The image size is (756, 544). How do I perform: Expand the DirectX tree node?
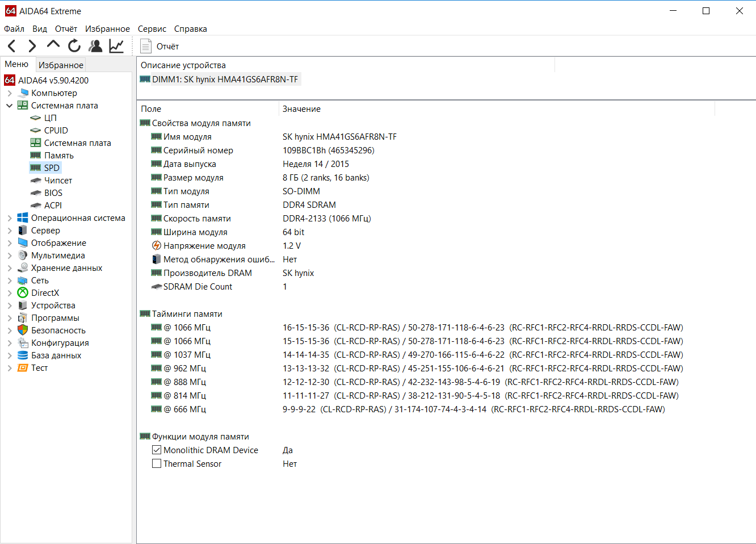(x=10, y=293)
